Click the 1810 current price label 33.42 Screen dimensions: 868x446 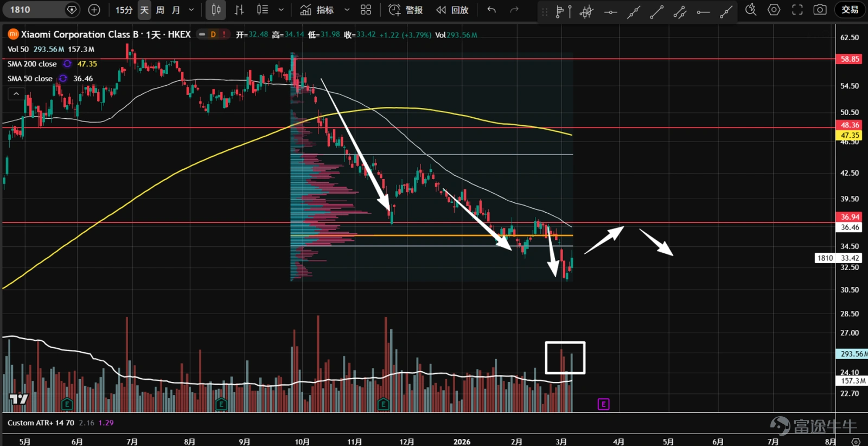tap(838, 258)
